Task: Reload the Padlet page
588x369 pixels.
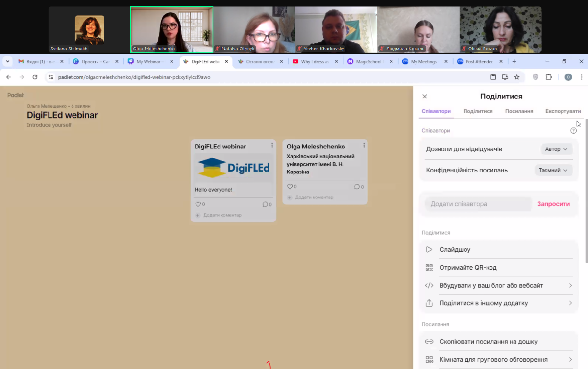Action: (x=35, y=77)
